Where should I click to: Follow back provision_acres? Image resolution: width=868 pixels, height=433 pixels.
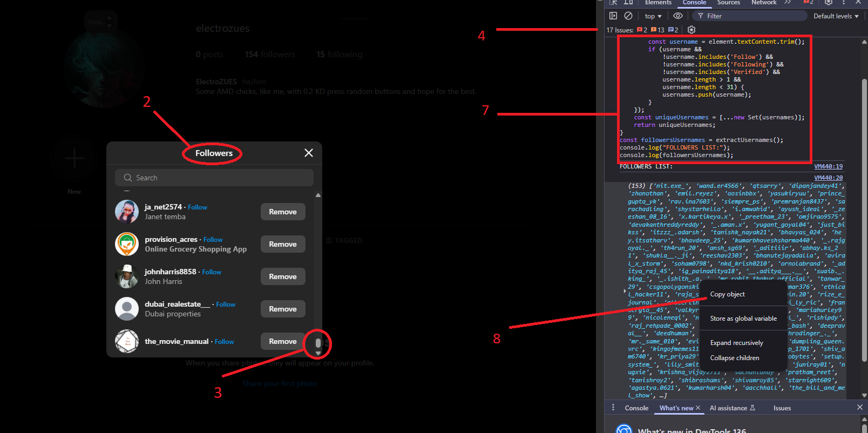pyautogui.click(x=213, y=240)
